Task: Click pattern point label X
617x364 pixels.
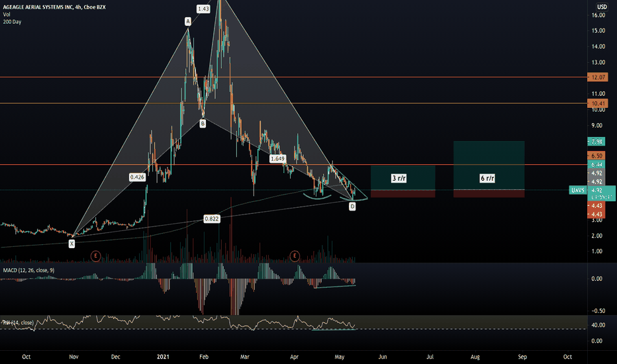Action: pyautogui.click(x=71, y=244)
